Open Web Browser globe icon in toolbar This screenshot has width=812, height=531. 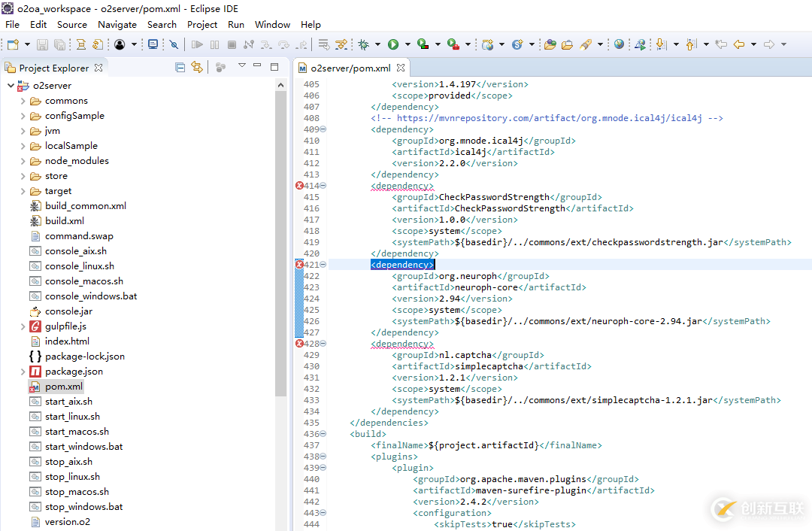[619, 45]
